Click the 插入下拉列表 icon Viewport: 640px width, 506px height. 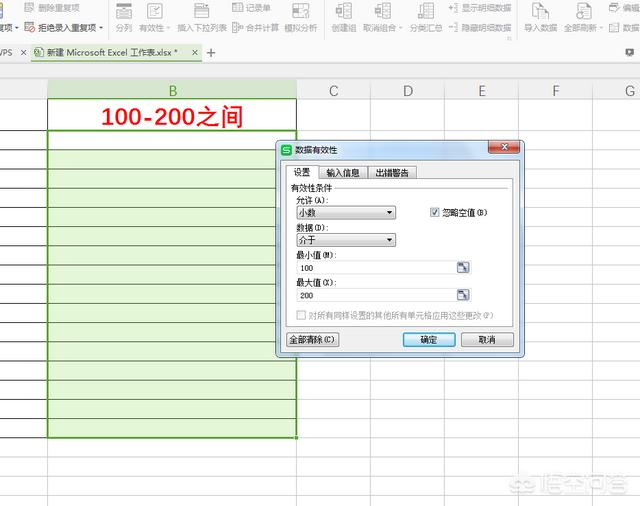click(x=201, y=11)
